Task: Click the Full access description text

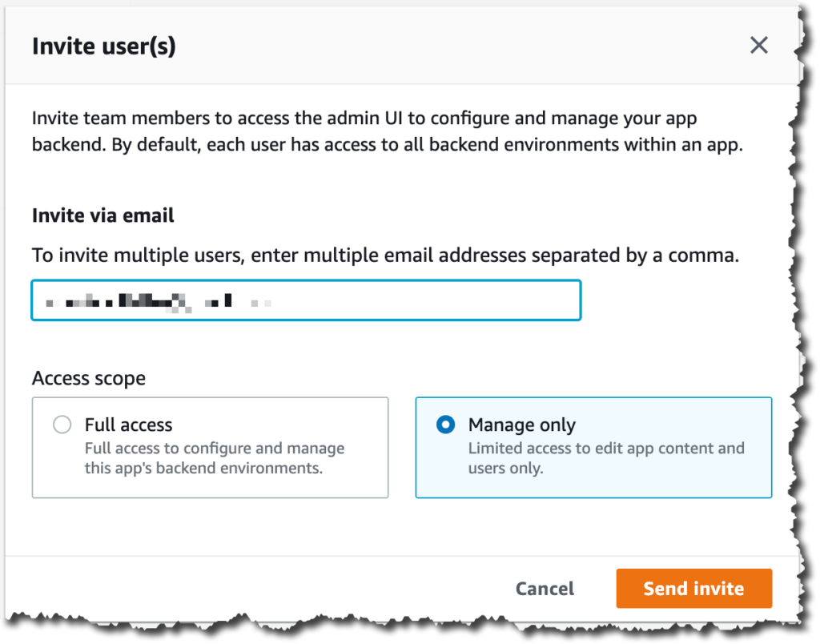Action: [215, 457]
